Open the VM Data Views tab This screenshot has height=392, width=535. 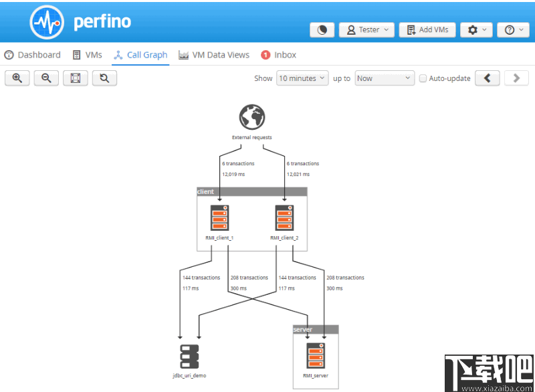(x=214, y=54)
